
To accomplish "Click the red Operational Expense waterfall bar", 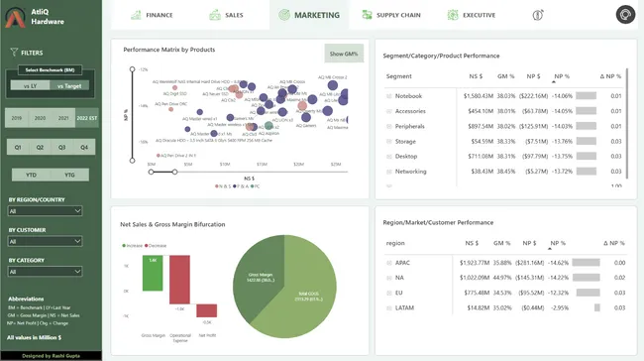I will pyautogui.click(x=179, y=280).
